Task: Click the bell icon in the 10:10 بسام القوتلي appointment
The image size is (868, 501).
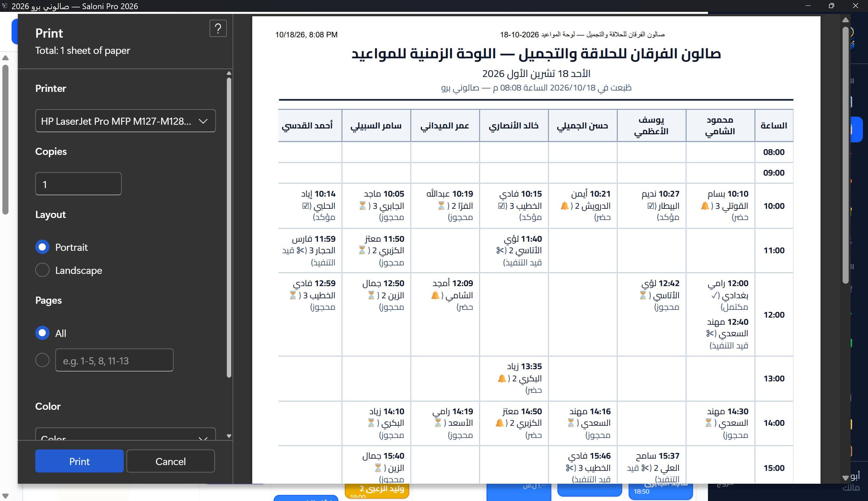Action: [x=705, y=206]
